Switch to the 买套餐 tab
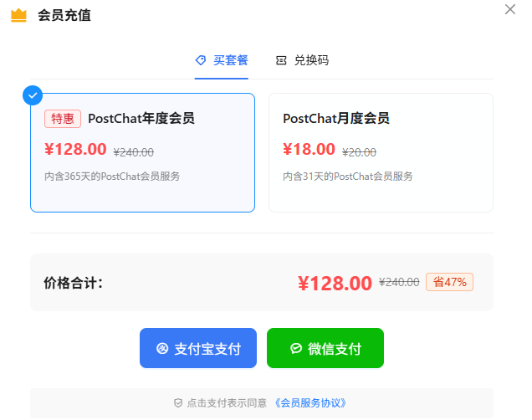532x420 pixels. click(x=230, y=60)
